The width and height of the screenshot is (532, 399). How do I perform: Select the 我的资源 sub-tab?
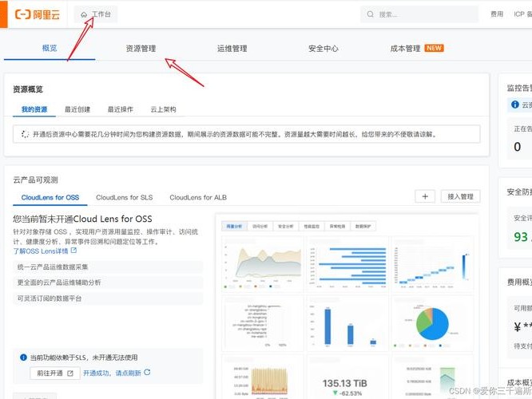point(34,109)
